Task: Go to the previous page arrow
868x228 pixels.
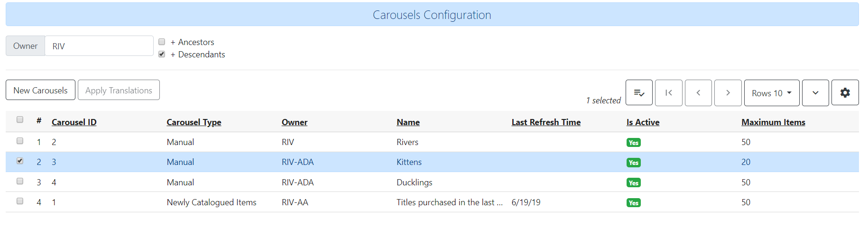Action: pyautogui.click(x=698, y=93)
